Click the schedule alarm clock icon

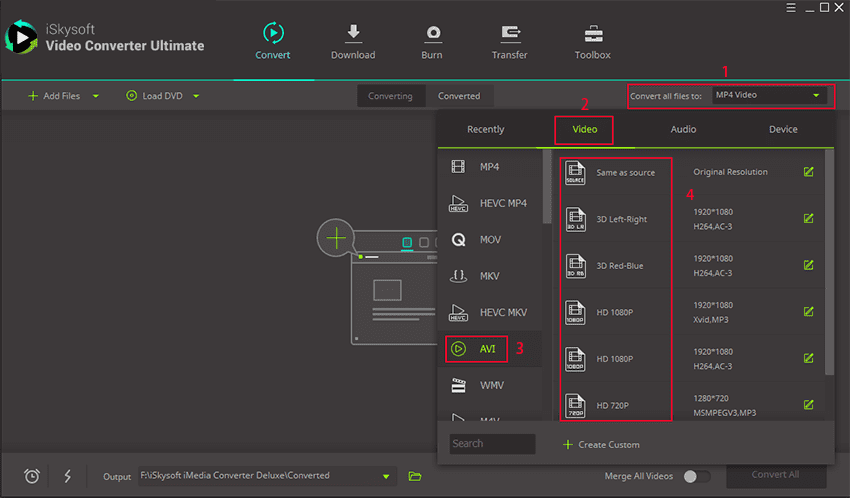click(x=32, y=476)
